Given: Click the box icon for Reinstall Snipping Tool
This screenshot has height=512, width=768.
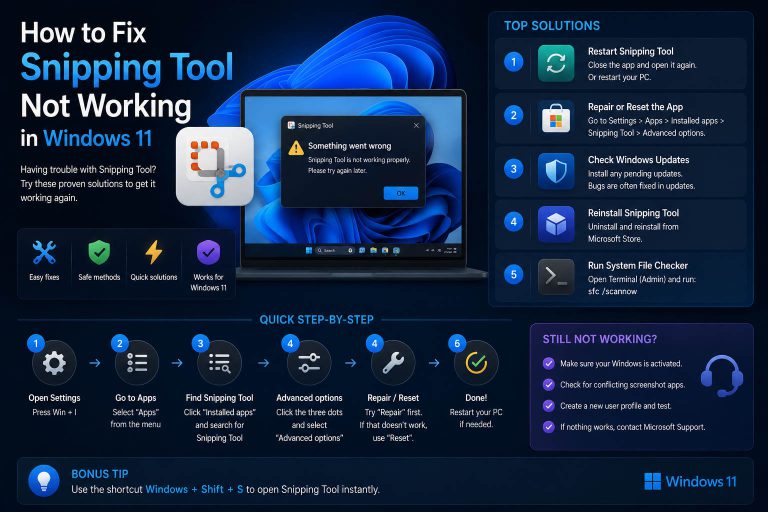Looking at the screenshot, I should pos(556,224).
